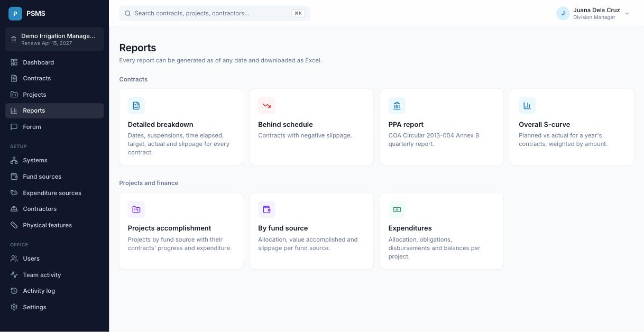This screenshot has width=644, height=332.
Task: Open Projects from the sidebar
Action: 54,95
